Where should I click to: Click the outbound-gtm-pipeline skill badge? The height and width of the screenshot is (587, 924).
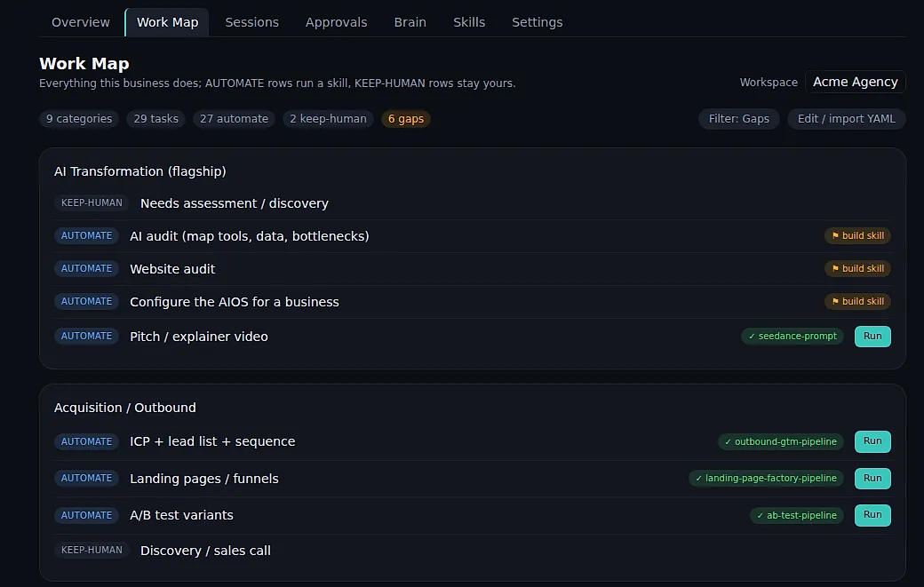780,441
